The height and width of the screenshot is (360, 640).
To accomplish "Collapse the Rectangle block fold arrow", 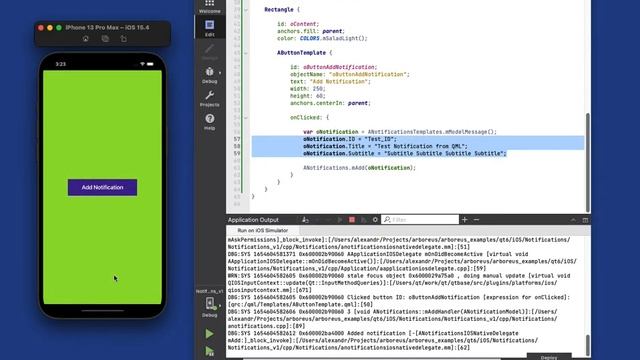I will [x=246, y=10].
